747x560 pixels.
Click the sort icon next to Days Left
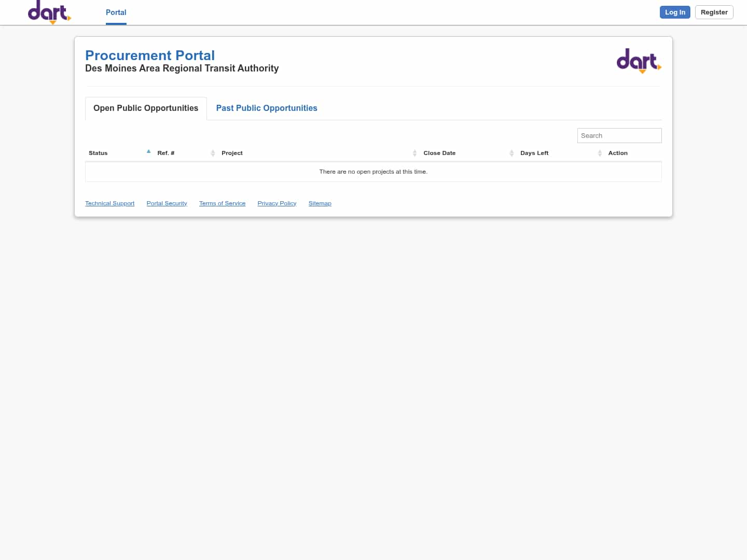tap(600, 153)
